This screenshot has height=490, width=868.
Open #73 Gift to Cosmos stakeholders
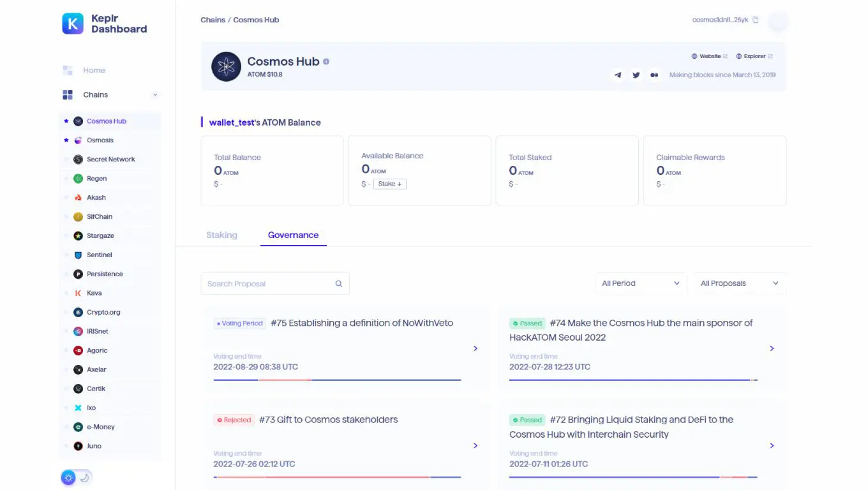(x=328, y=420)
